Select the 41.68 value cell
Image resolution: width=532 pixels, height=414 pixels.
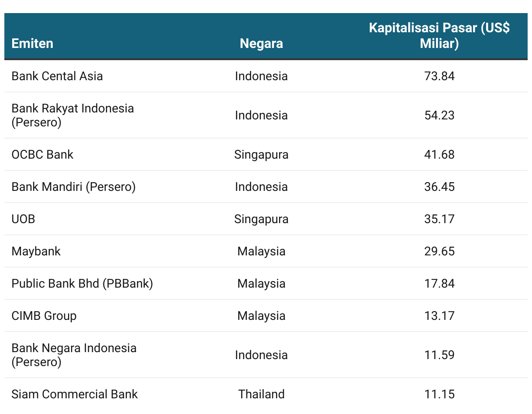point(439,154)
